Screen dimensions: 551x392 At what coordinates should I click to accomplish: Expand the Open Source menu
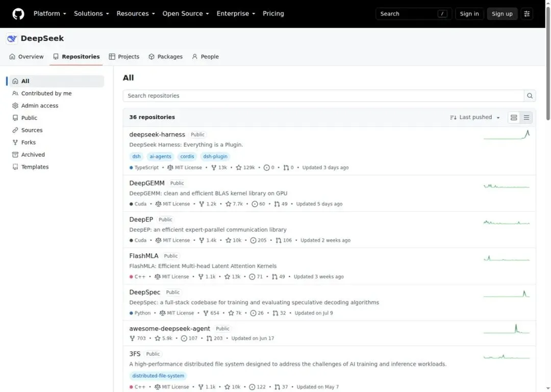click(x=186, y=14)
